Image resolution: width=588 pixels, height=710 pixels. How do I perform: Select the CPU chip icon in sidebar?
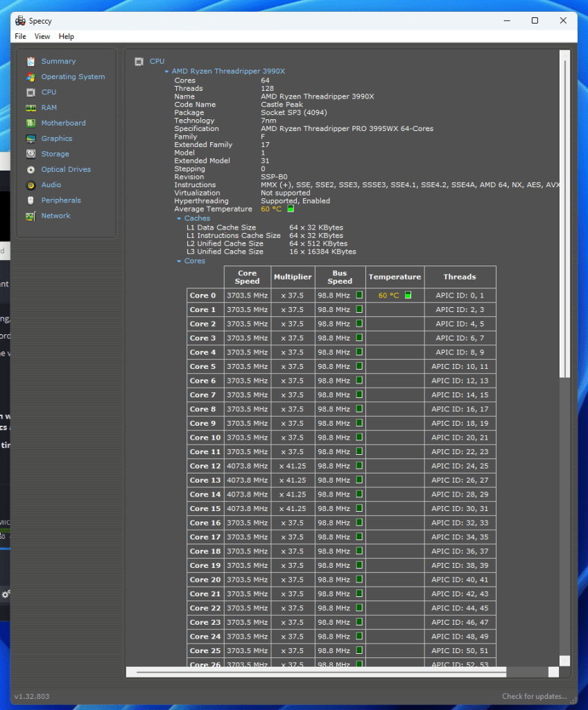click(x=31, y=92)
